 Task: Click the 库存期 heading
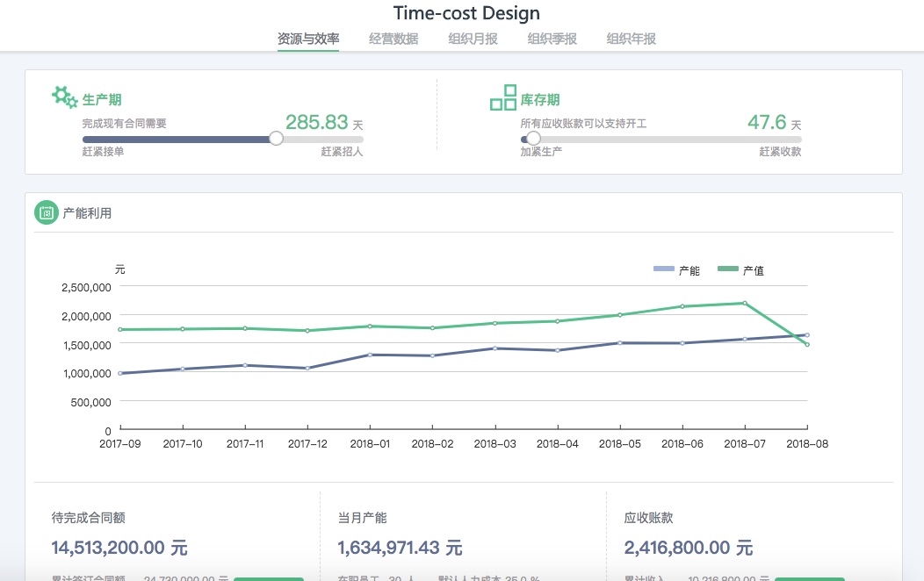(x=540, y=99)
